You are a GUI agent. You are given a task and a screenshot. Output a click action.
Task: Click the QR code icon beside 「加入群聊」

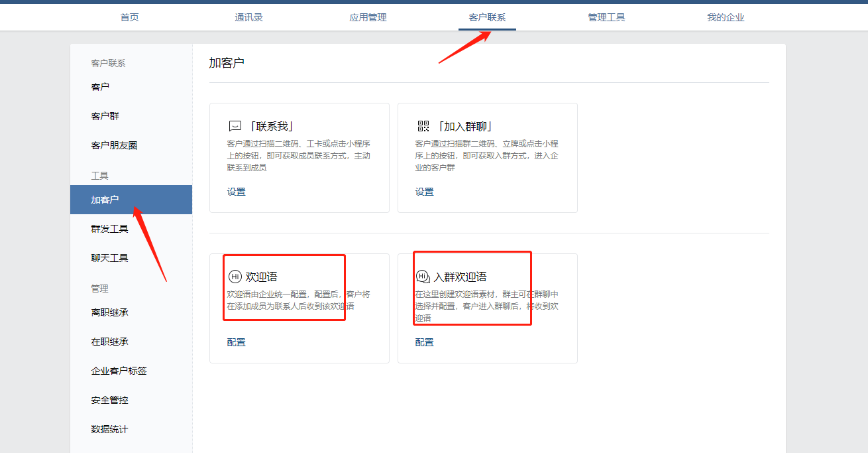coord(423,126)
